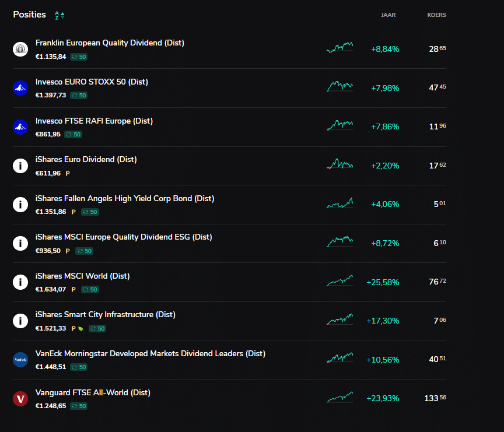
Task: Click the 133,56 price of Vanguard FTSE All-World
Action: pos(435,398)
